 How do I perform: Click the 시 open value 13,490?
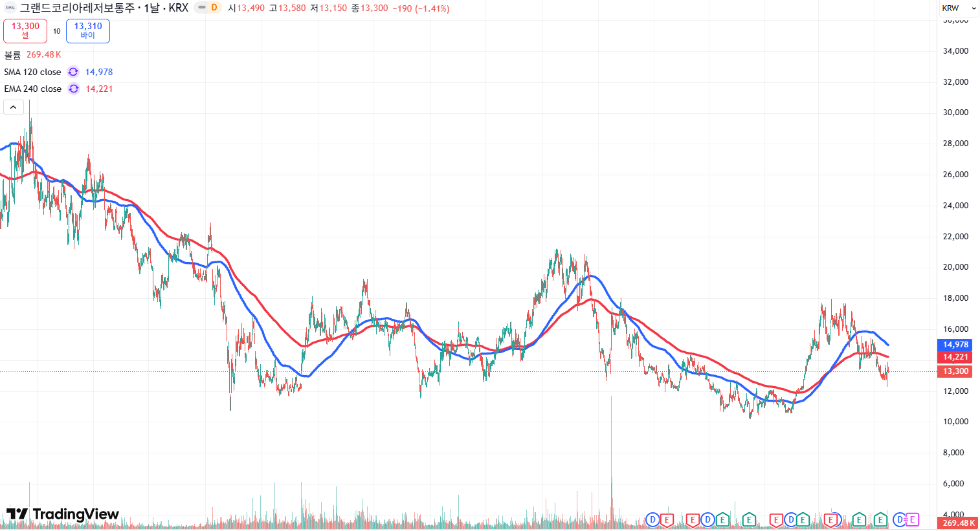(251, 8)
